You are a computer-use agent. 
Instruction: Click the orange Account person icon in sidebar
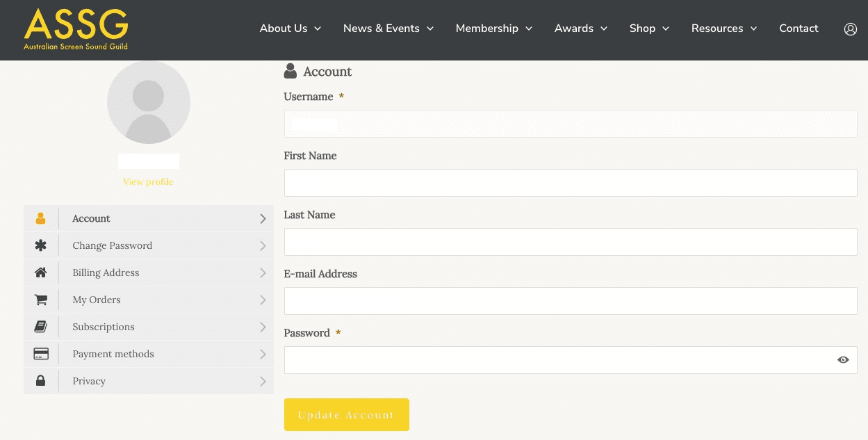(40, 218)
